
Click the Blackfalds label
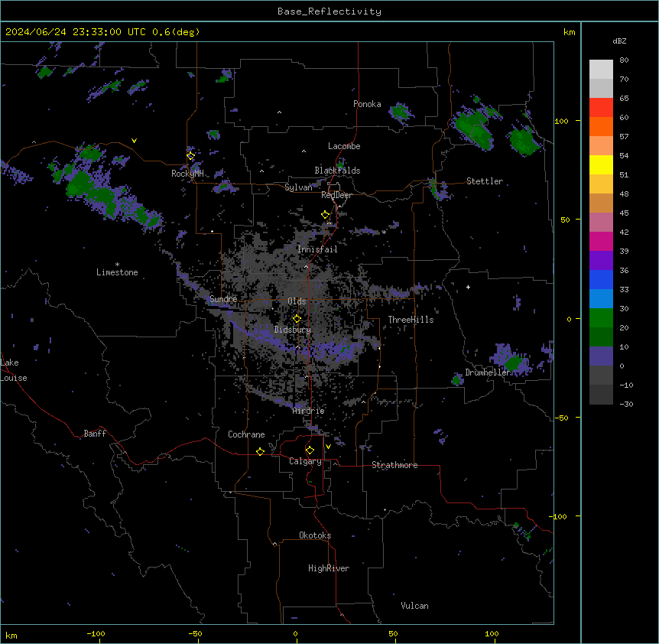[337, 171]
